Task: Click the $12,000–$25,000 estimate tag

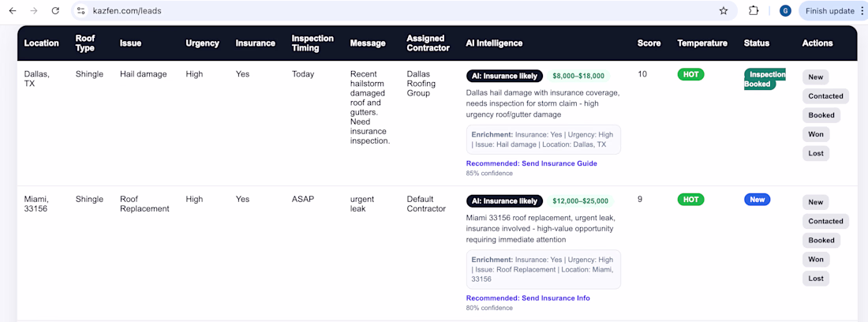Action: 581,201
